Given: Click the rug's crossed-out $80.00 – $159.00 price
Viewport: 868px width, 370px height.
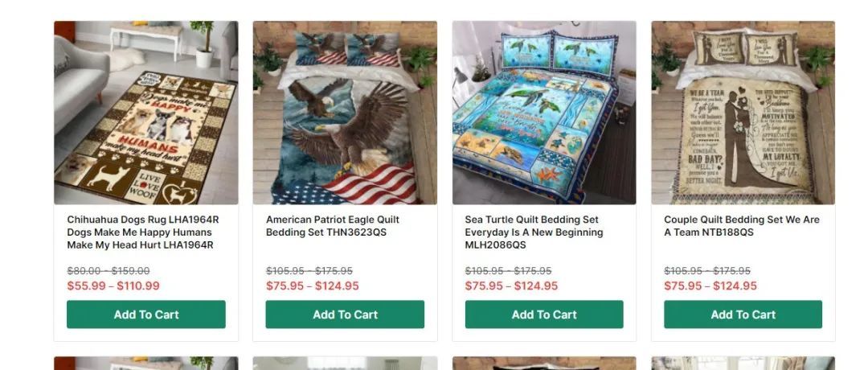Looking at the screenshot, I should click(108, 271).
